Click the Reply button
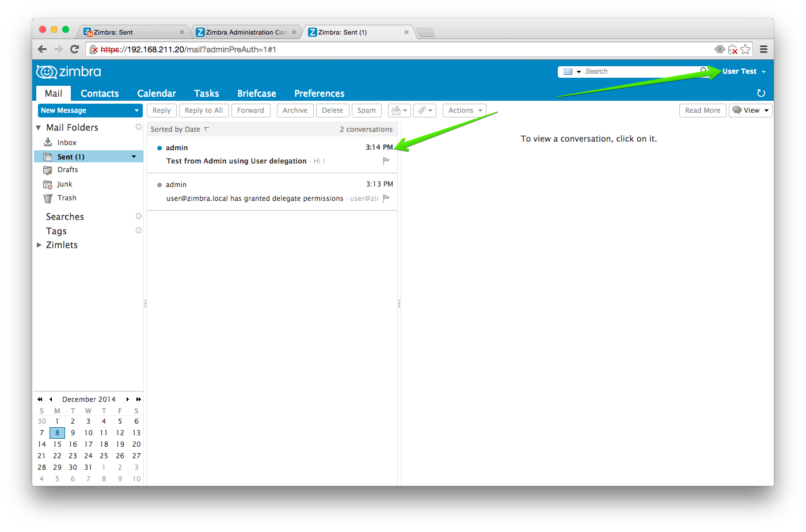Screen dimensions: 806x532 click(162, 111)
